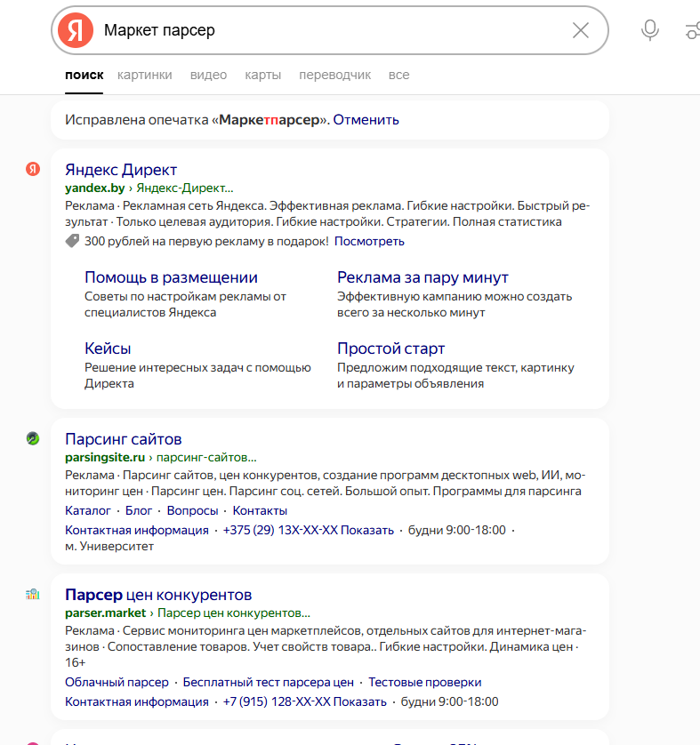Show phone number +375 (29) 13X-XX-XX
The width and height of the screenshot is (700, 745).
pyautogui.click(x=309, y=530)
